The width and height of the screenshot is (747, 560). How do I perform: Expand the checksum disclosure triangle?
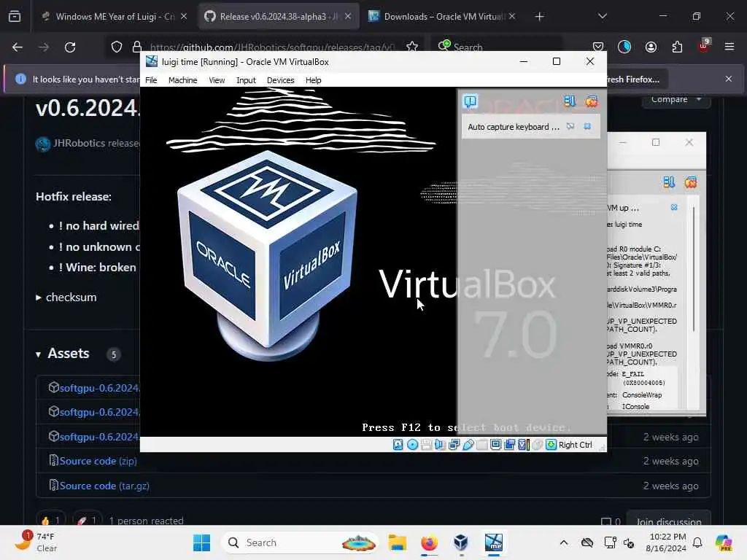coord(39,297)
